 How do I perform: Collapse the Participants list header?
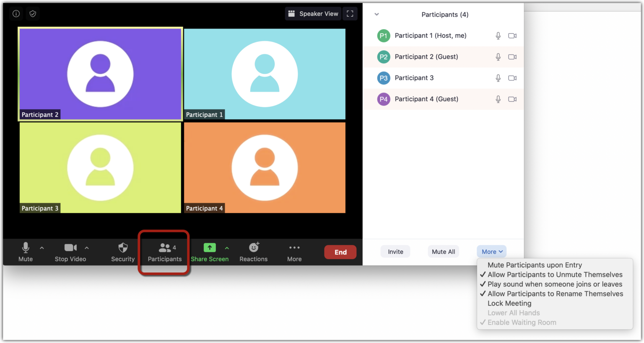coord(376,14)
